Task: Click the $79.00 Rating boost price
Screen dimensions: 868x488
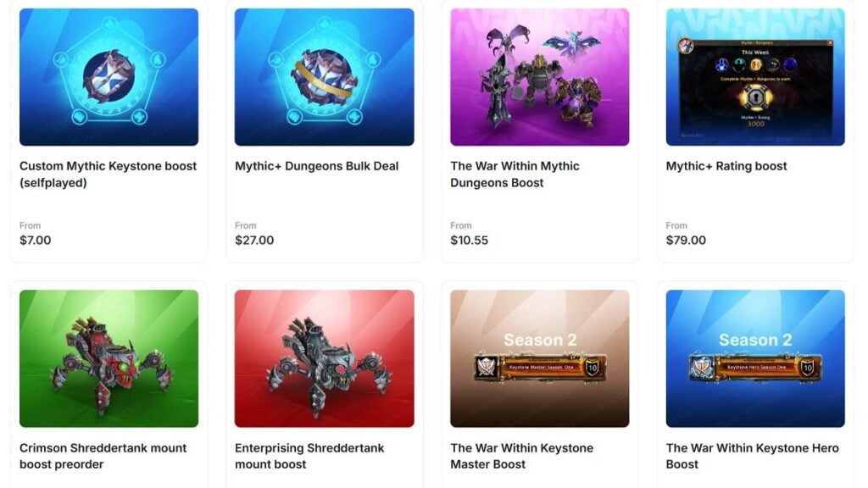Action: pyautogui.click(x=686, y=240)
